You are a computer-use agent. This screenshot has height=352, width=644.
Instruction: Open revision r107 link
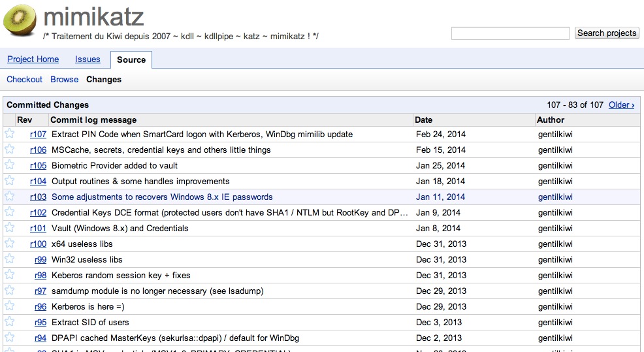pos(38,135)
